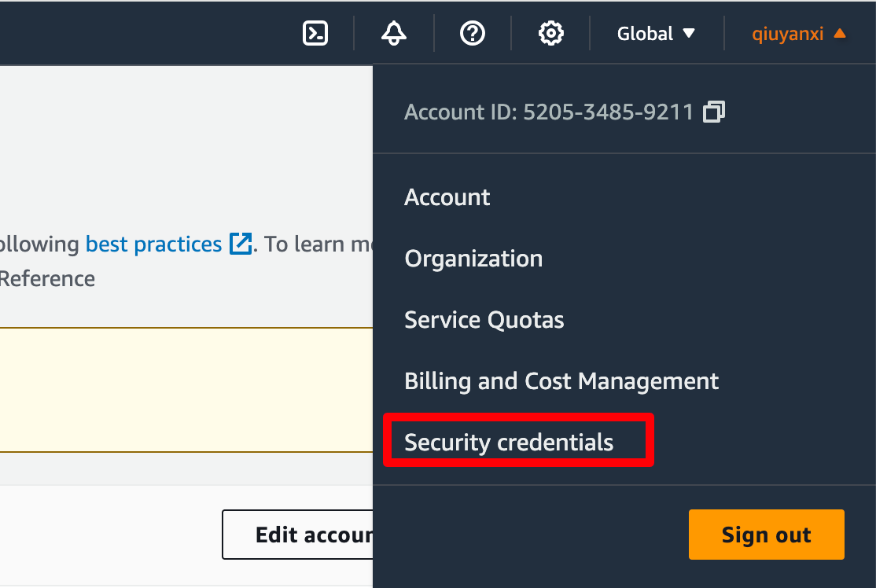Click the Account ID: 5205-3485-9211 text
This screenshot has width=876, height=588.
[549, 112]
